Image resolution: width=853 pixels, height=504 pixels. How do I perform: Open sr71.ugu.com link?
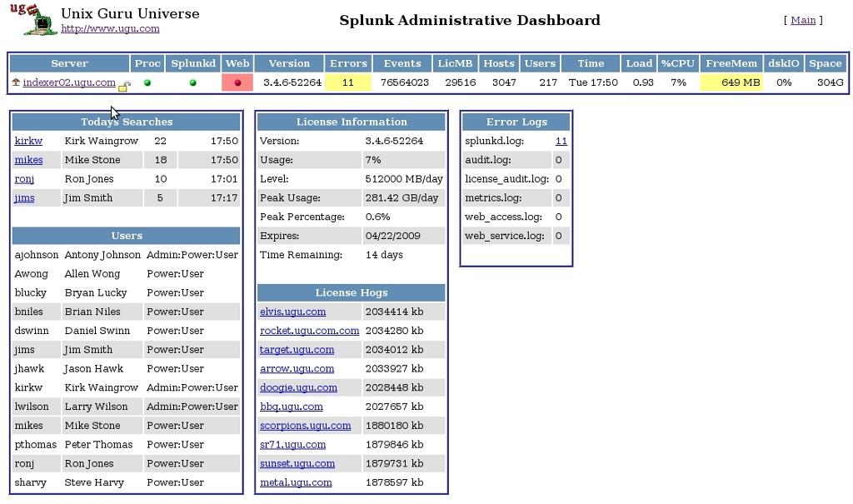click(292, 445)
